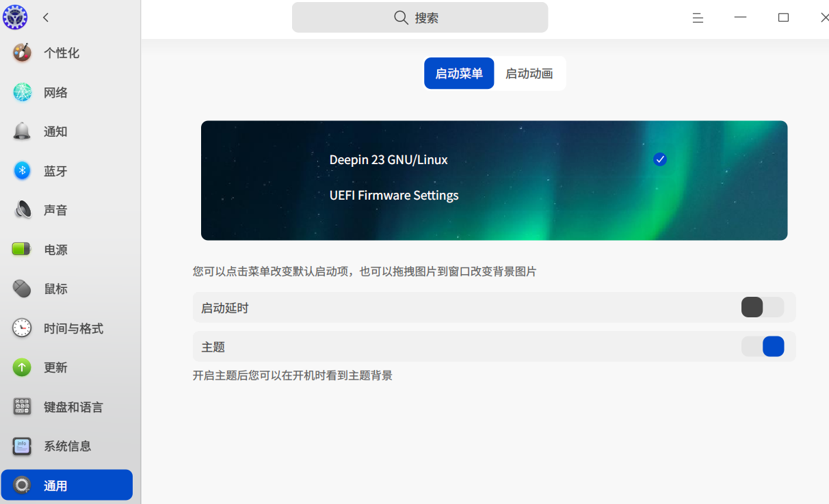
Task: Click the 蓝牙 sidebar label
Action: (55, 171)
